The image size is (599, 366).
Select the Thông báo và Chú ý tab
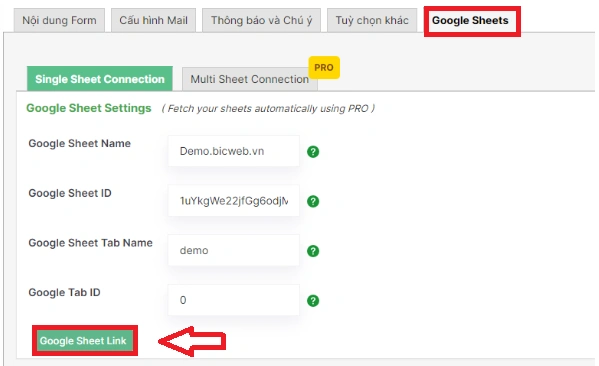click(x=261, y=20)
